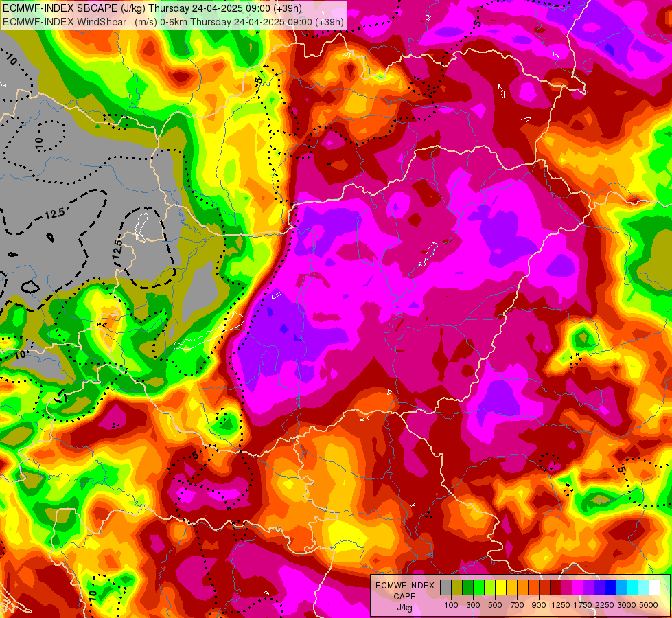Click the purple violet legend swatch
672x618 pixels.
coord(589,588)
